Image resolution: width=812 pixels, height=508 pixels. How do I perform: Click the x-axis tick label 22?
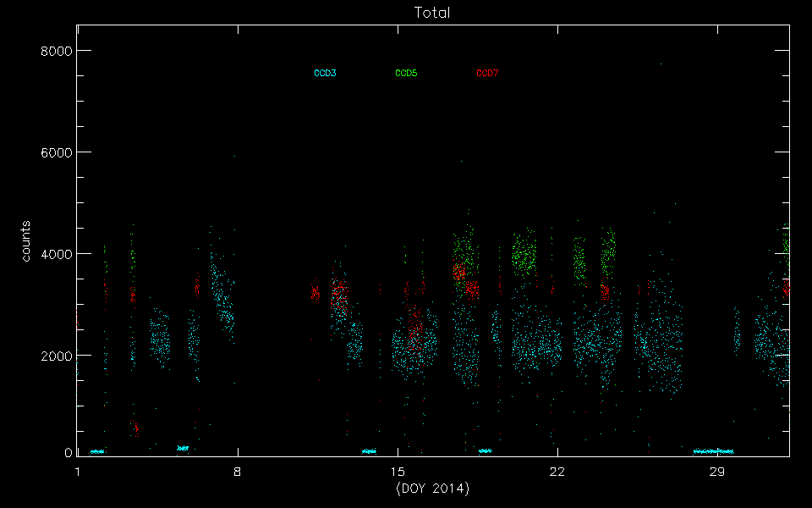click(557, 472)
